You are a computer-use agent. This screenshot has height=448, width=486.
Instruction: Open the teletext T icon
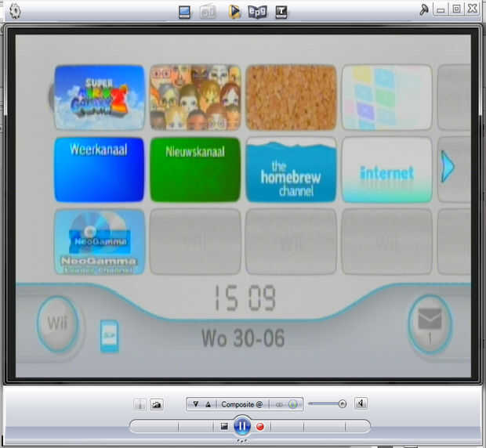coord(281,12)
